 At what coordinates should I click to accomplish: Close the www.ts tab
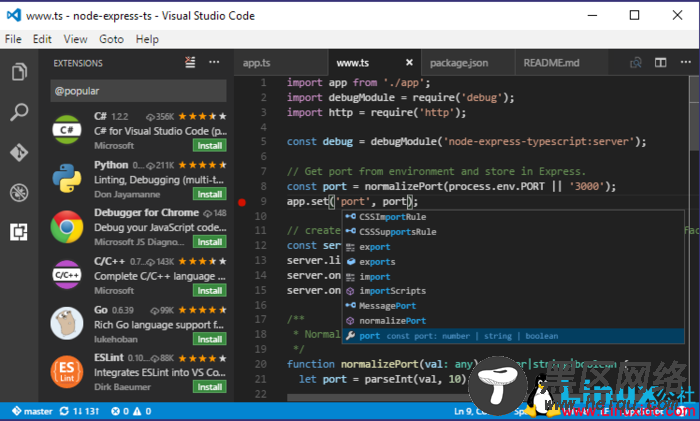click(x=409, y=63)
